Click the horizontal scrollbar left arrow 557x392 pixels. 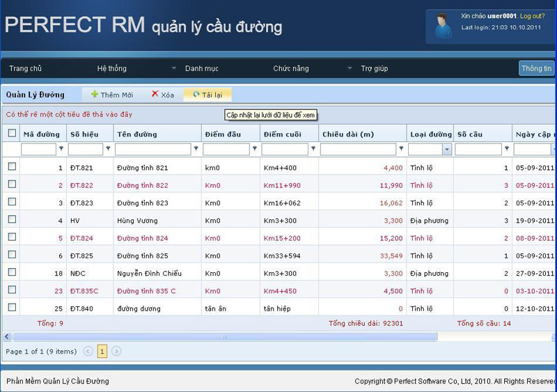pos(7,336)
